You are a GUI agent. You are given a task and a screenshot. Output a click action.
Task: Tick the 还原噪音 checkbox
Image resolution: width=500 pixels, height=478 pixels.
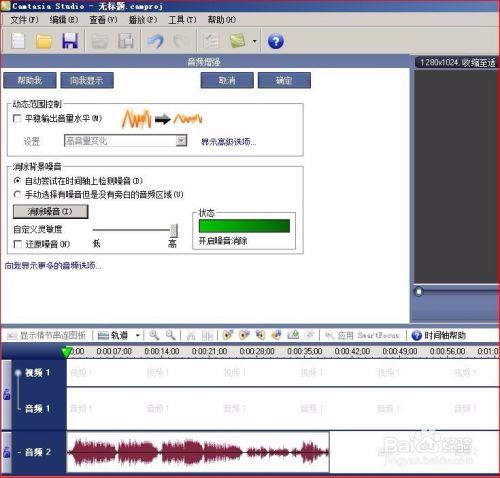coord(17,244)
